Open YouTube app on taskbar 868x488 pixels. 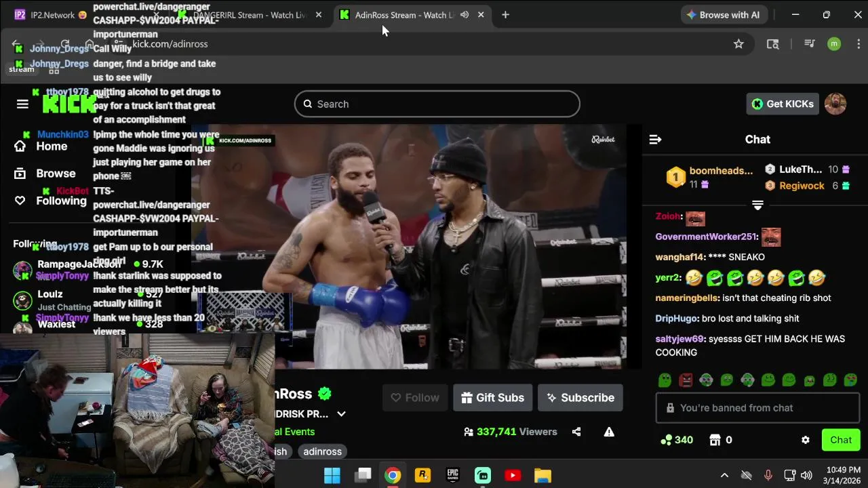point(513,475)
